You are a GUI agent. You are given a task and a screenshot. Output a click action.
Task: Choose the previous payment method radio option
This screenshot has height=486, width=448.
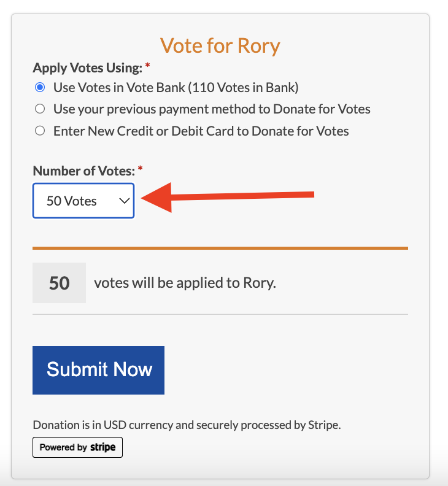(x=40, y=109)
